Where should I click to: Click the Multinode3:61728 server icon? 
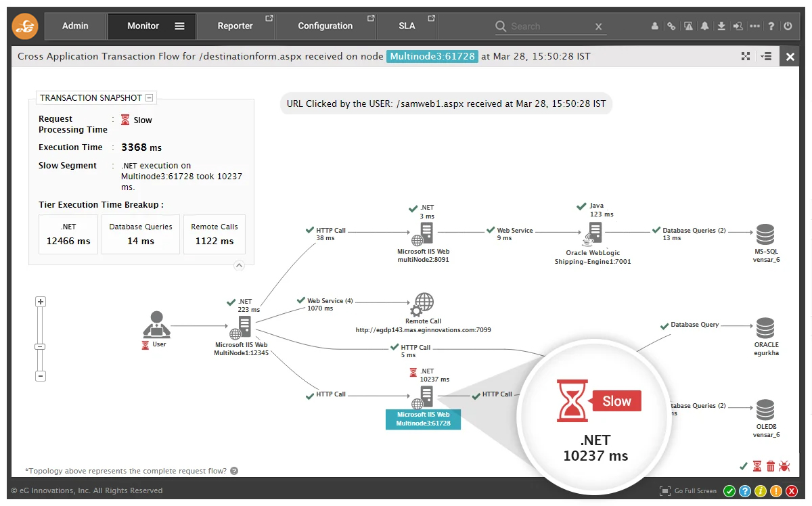point(423,397)
